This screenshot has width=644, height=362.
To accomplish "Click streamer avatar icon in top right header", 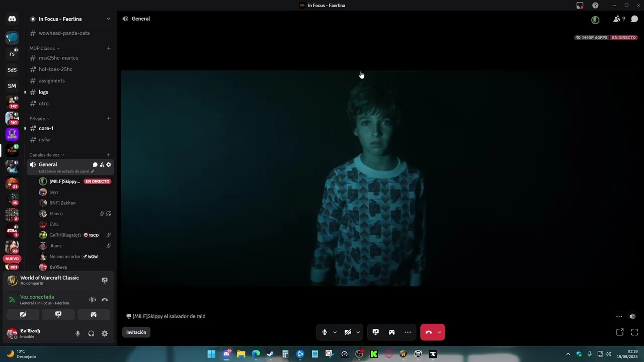I will click(595, 20).
